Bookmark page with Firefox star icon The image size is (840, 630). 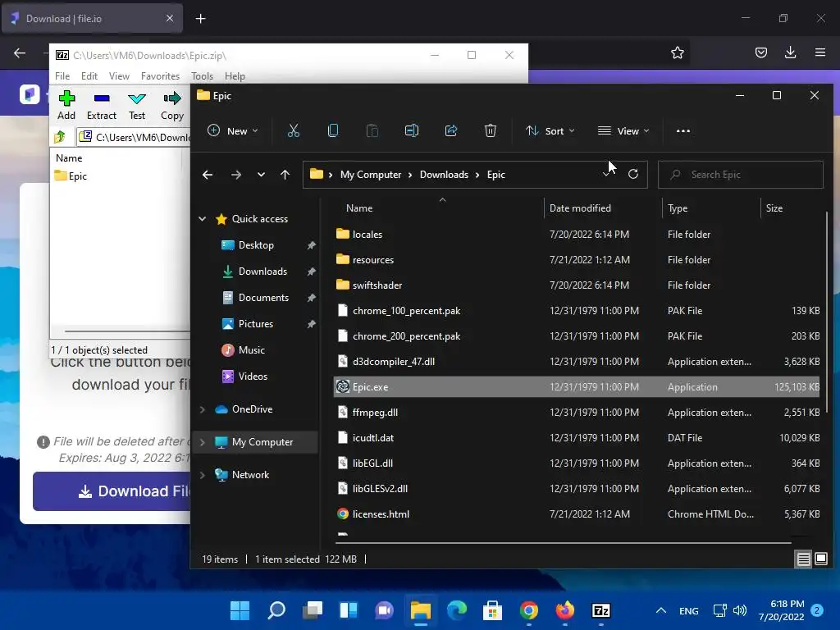[677, 52]
